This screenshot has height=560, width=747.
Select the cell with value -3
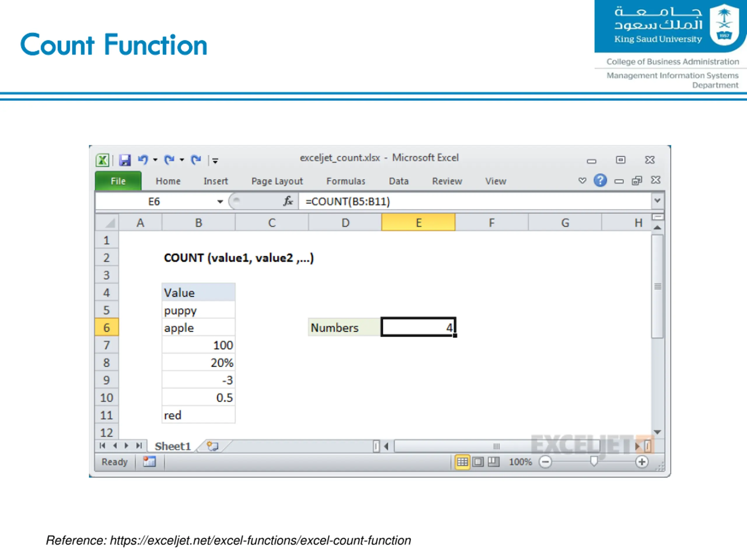click(x=199, y=380)
